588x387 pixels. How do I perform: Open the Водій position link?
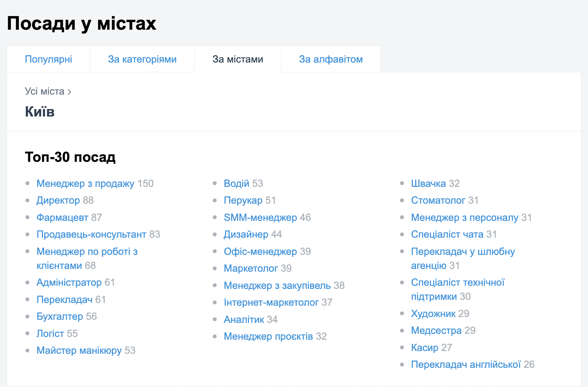pos(236,183)
